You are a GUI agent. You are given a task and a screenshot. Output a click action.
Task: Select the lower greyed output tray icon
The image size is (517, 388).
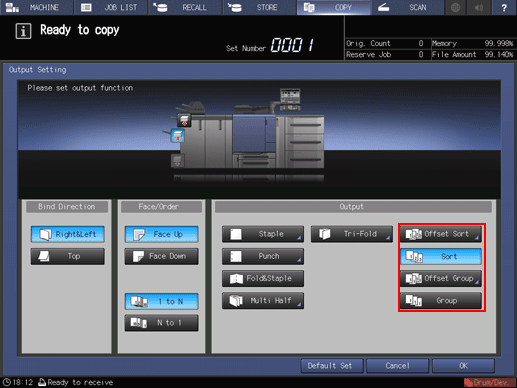coord(177,160)
